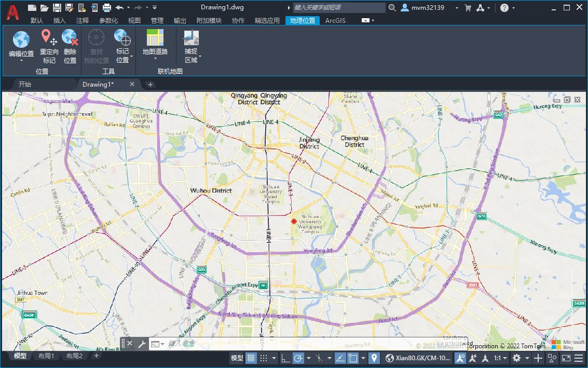The image size is (588, 368).
Task: Switch to the 插入 ribbon tab
Action: click(60, 20)
